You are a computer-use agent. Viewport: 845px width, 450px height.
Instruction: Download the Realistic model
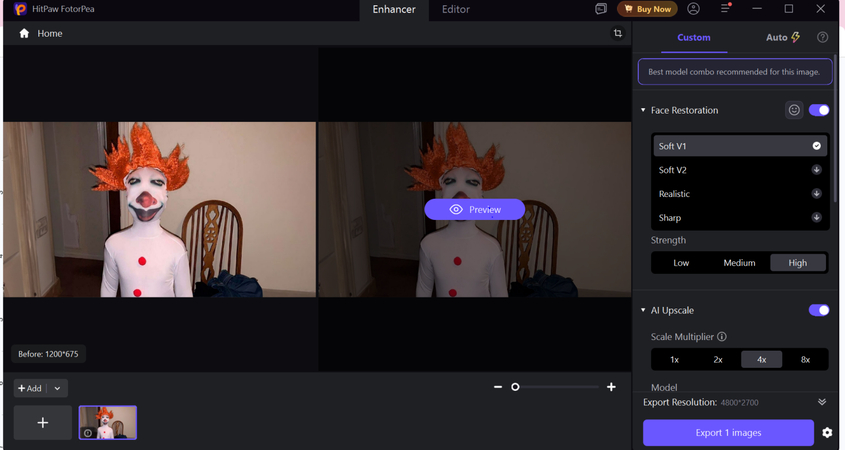click(x=816, y=193)
